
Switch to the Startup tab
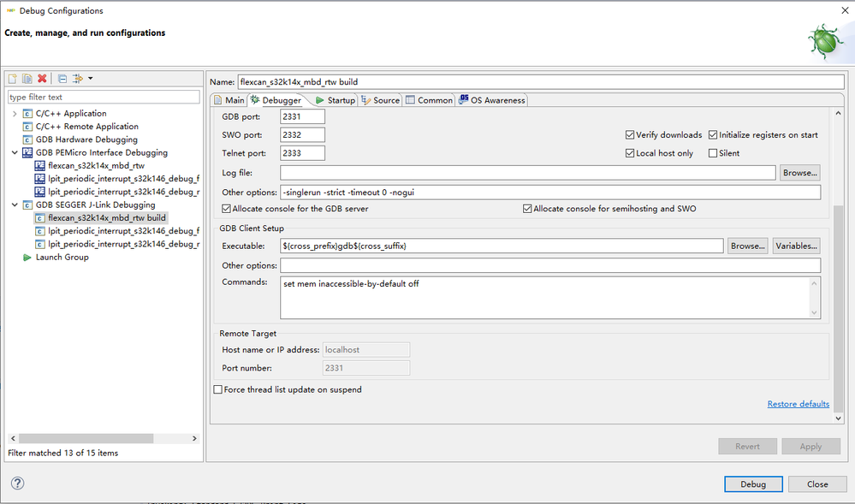(x=335, y=100)
